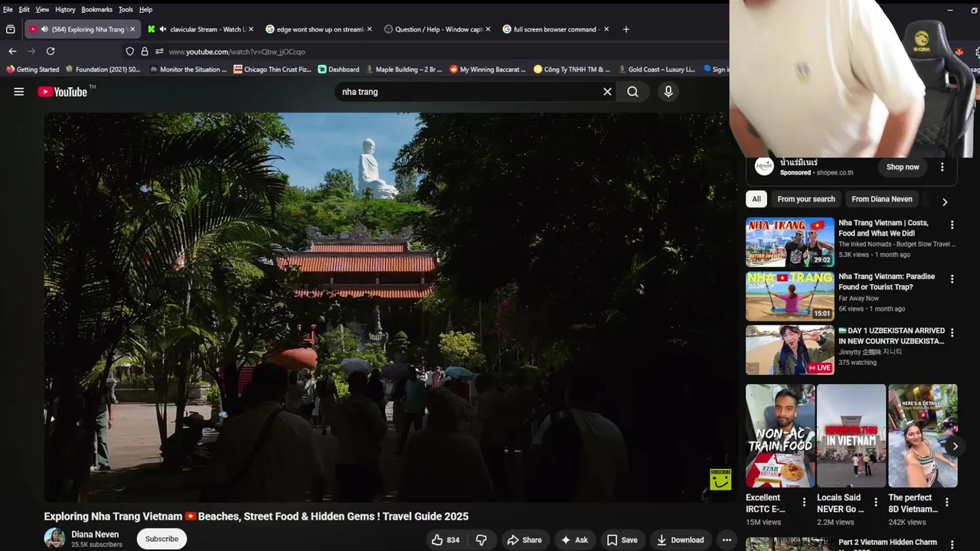View site security padlock info
The image size is (980, 551).
point(144,51)
